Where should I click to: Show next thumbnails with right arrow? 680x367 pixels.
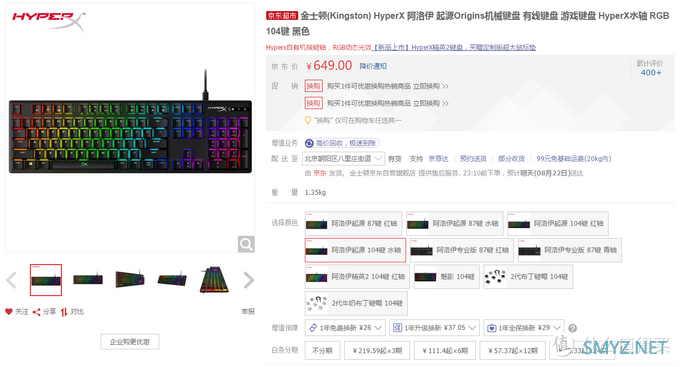248,280
